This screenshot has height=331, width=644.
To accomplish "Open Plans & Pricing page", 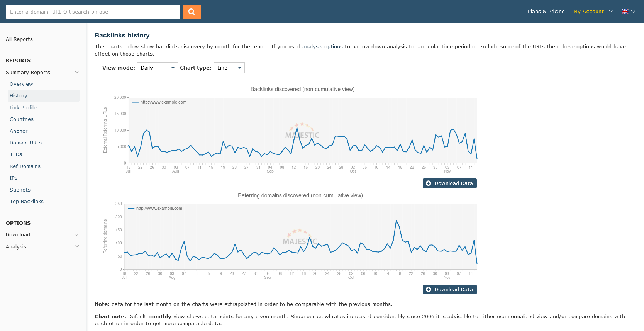I will tap(546, 12).
